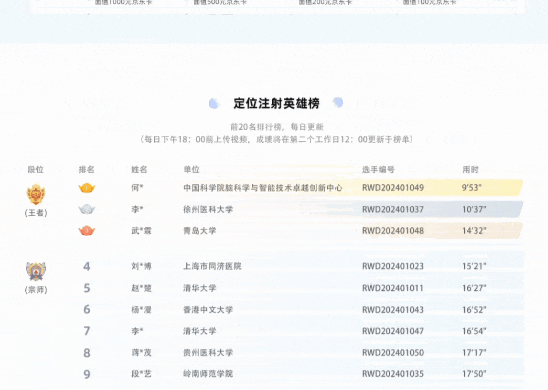Click the 贵州医科大学 organization
The image size is (548, 390).
[x=208, y=353]
